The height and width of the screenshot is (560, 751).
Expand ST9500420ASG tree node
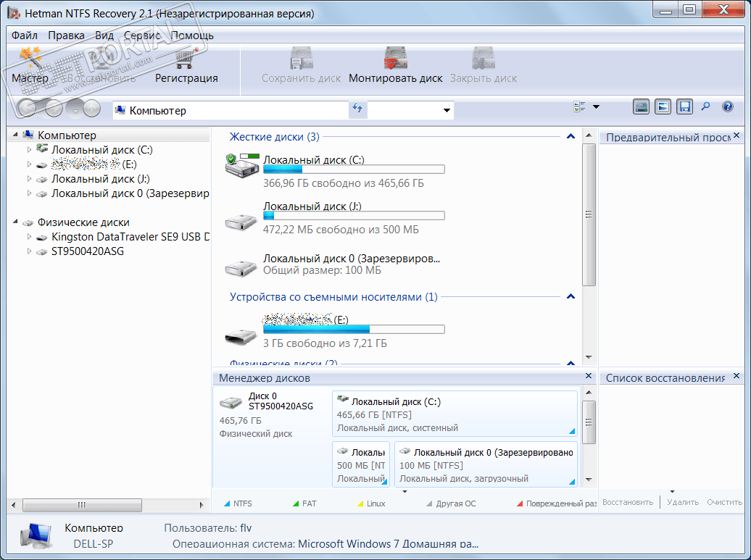(29, 251)
